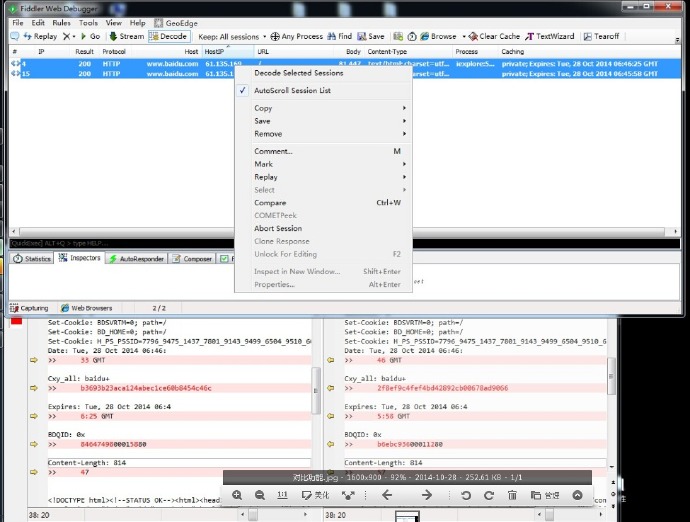The image size is (690, 522).
Task: Click Clear Cache in the toolbar
Action: point(494,37)
